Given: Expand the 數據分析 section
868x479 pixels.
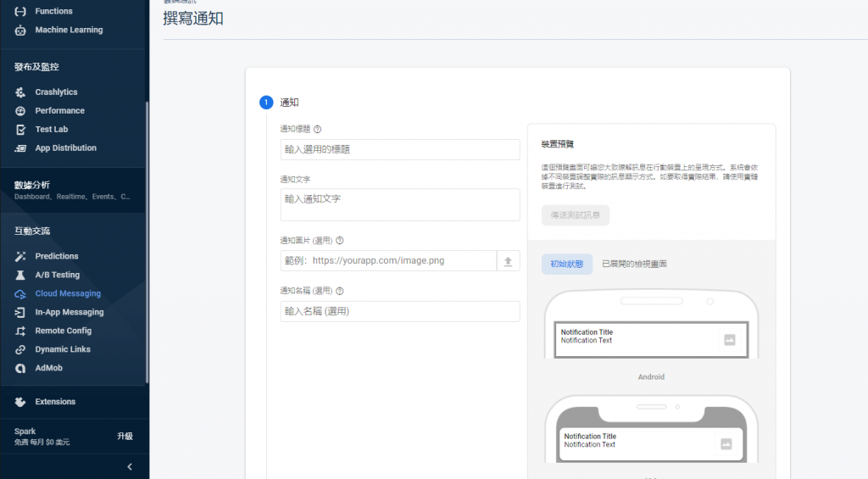Looking at the screenshot, I should (73, 189).
